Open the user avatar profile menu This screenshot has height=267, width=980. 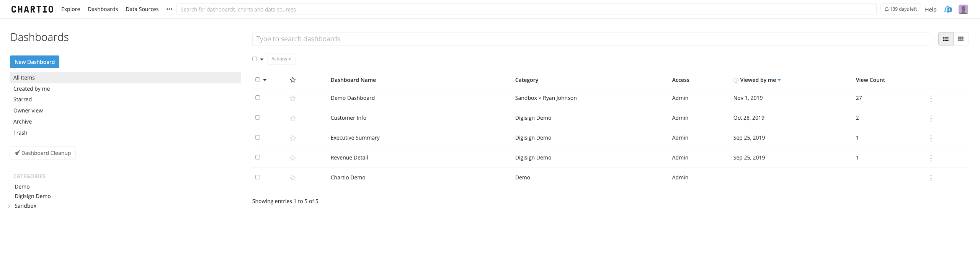963,10
